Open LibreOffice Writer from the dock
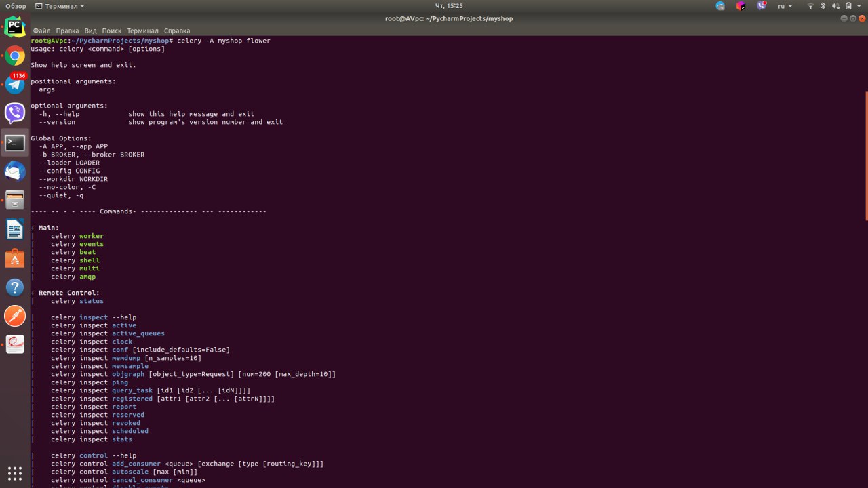The width and height of the screenshot is (868, 488). pos(15,229)
